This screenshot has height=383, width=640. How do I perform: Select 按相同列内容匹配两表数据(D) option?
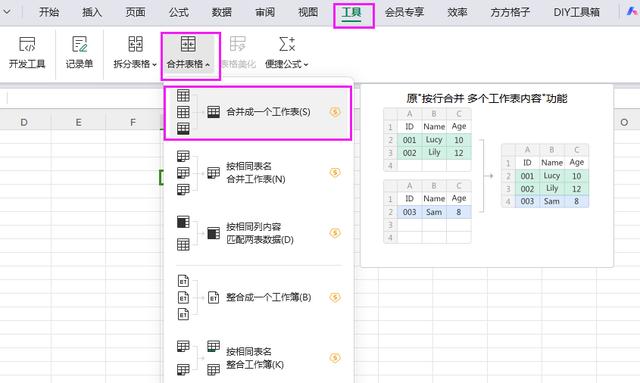point(258,233)
